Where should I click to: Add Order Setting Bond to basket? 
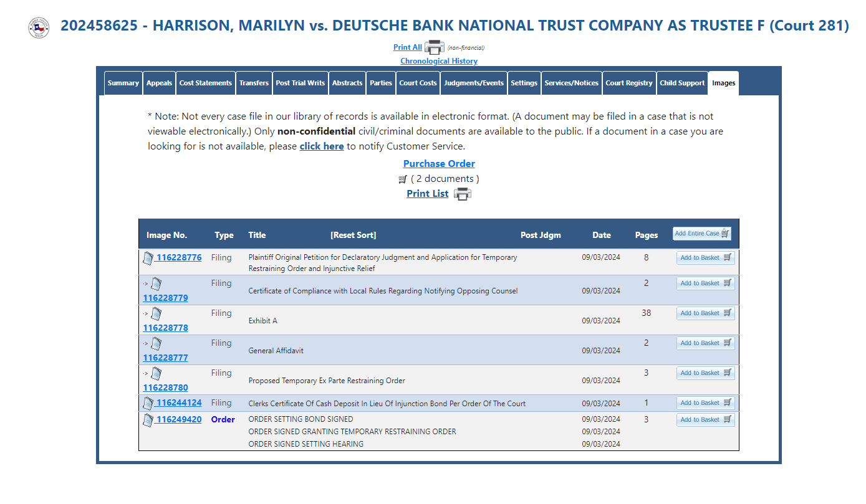pos(706,420)
